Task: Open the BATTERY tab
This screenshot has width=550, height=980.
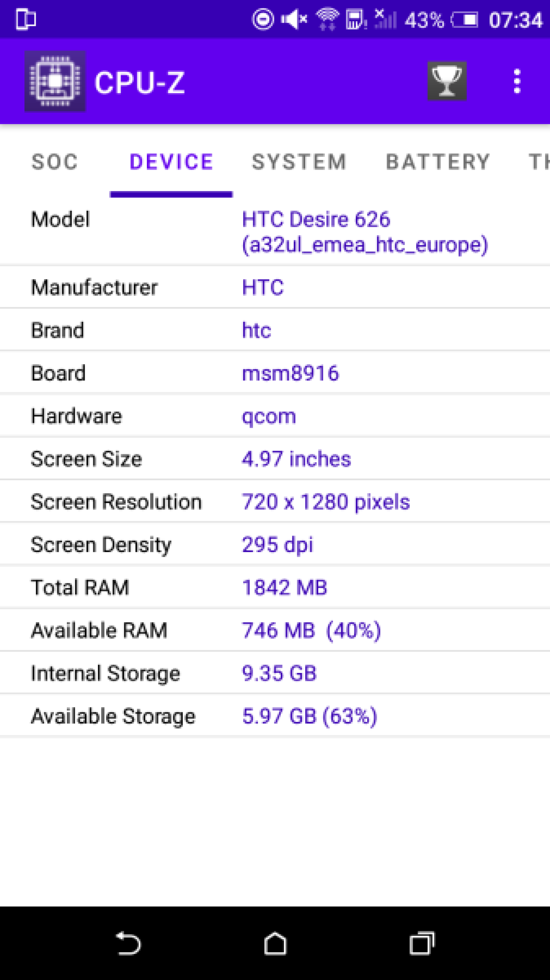Action: coord(438,162)
